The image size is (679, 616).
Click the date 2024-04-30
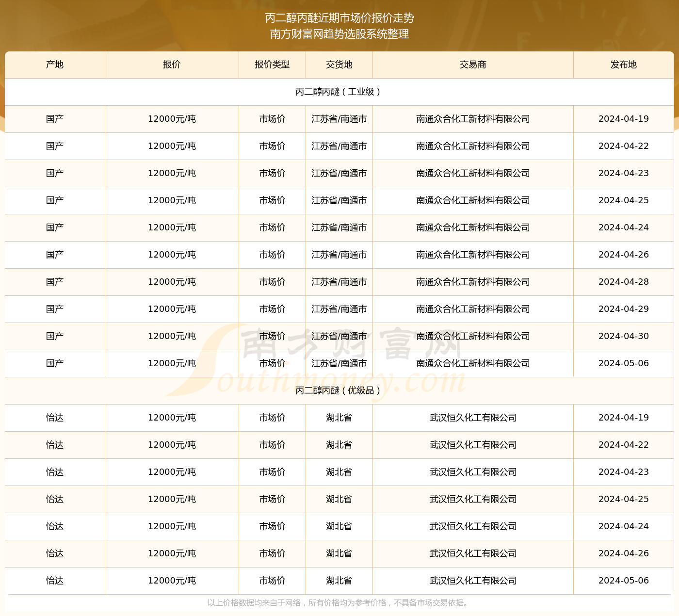623,336
